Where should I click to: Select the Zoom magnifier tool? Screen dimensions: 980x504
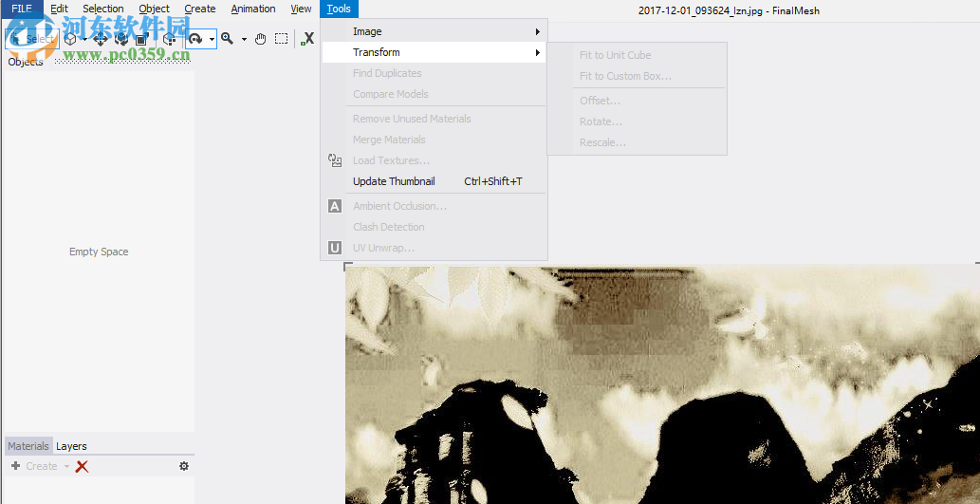(228, 39)
